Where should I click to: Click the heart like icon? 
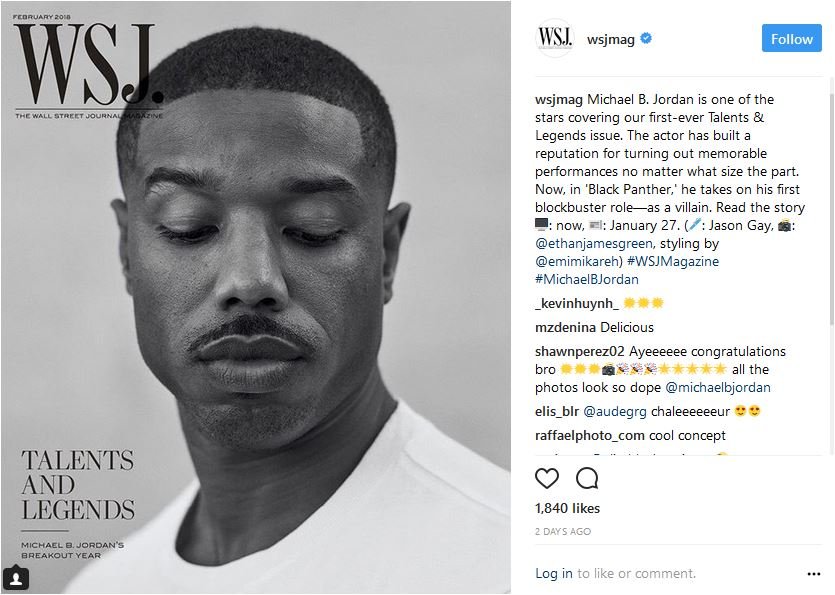pos(547,478)
